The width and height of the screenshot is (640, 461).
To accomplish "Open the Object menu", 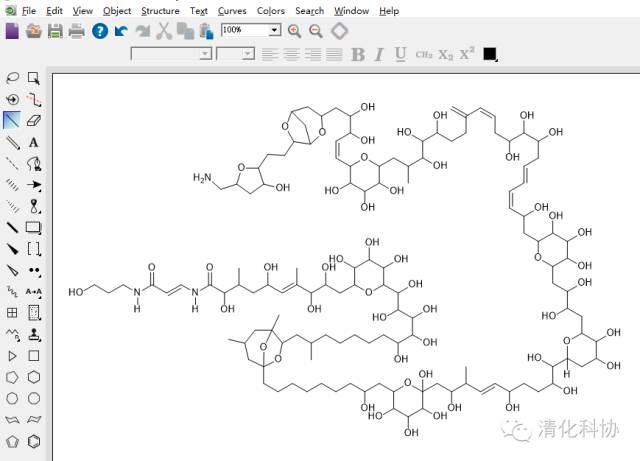I will [x=117, y=11].
